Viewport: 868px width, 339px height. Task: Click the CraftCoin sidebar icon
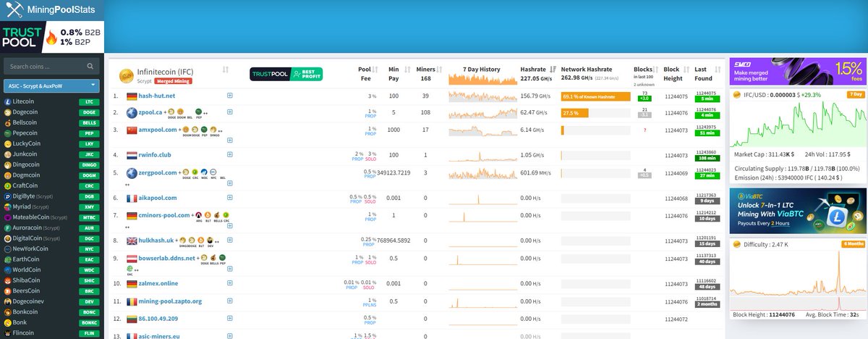(x=8, y=185)
